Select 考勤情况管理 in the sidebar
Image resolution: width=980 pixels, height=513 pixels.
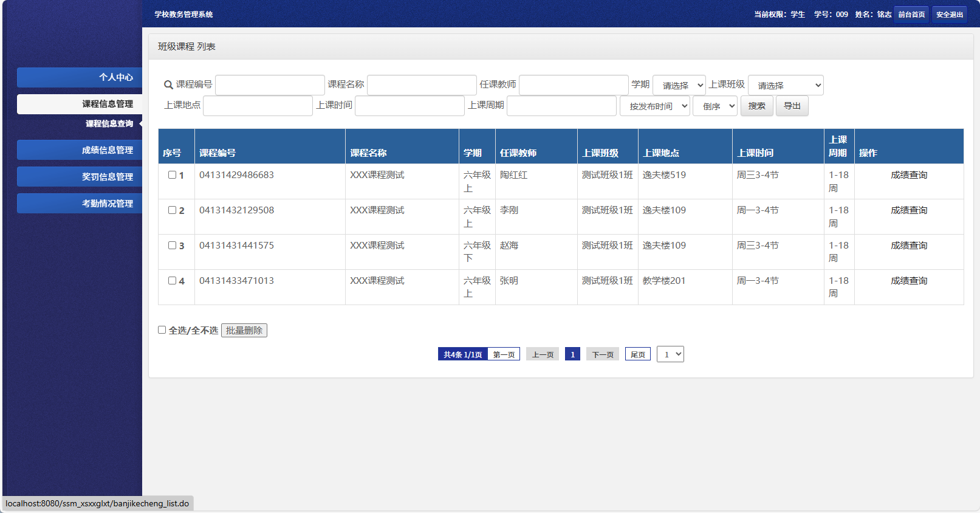[x=80, y=204]
